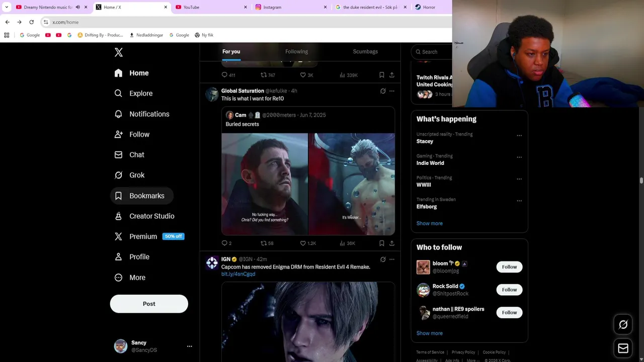Open the More menu in the sidebar
Viewport: 644px width, 362px height.
pyautogui.click(x=130, y=278)
